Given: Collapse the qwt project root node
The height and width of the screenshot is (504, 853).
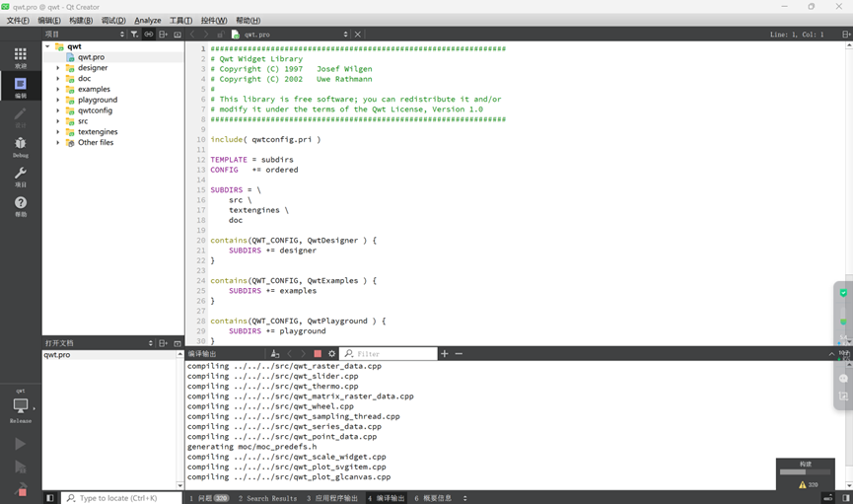Looking at the screenshot, I should [48, 46].
